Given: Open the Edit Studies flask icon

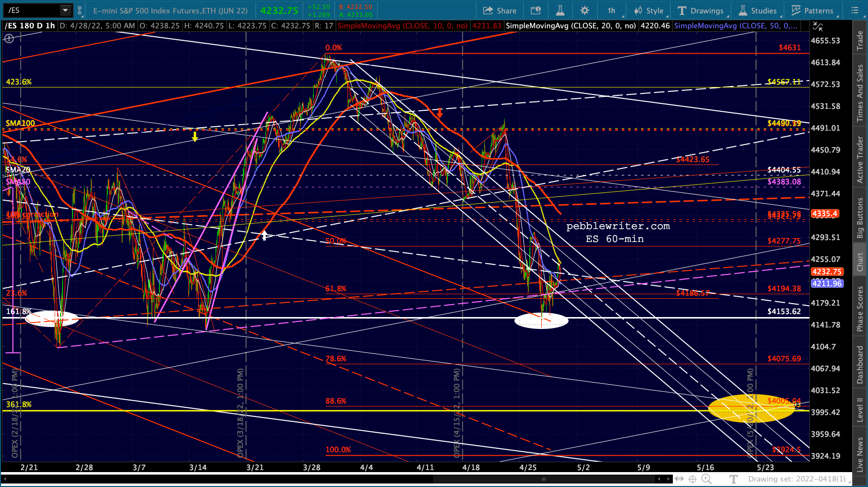Looking at the screenshot, I should coord(560,10).
